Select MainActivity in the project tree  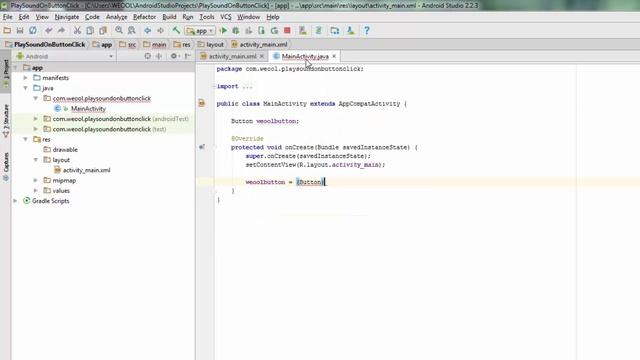click(88, 109)
